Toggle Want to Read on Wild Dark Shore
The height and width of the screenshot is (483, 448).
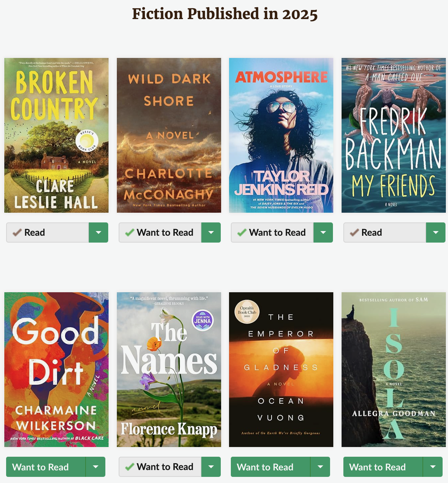click(160, 233)
